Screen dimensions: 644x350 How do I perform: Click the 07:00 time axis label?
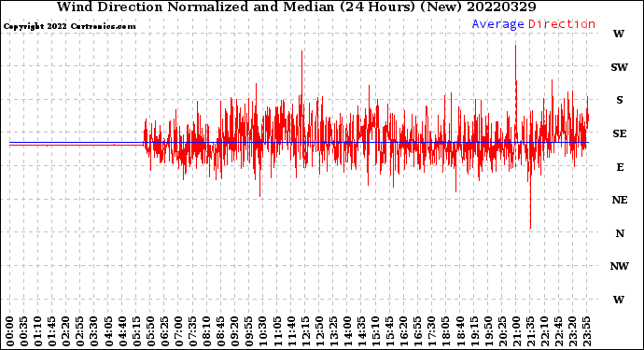click(x=178, y=332)
